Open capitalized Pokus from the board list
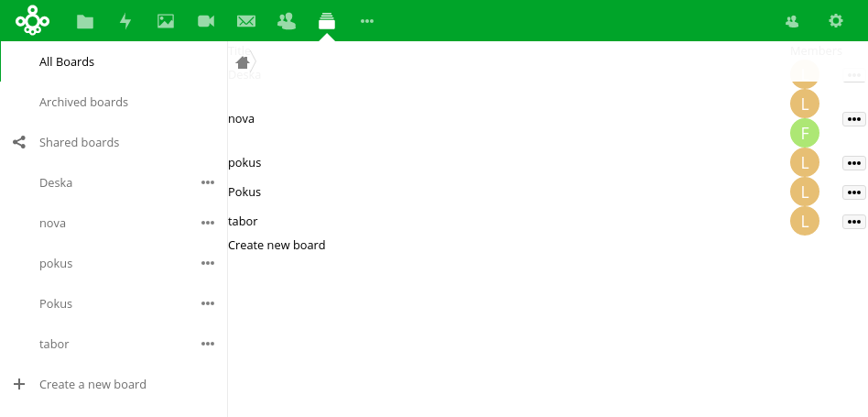The image size is (868, 417). point(244,192)
